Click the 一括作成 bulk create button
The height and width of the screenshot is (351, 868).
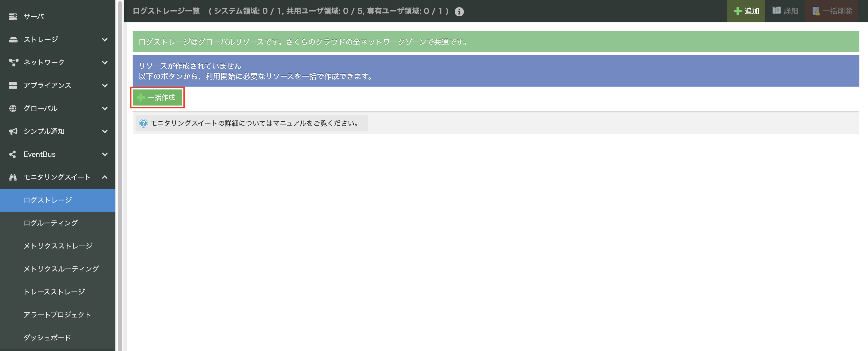coord(157,97)
